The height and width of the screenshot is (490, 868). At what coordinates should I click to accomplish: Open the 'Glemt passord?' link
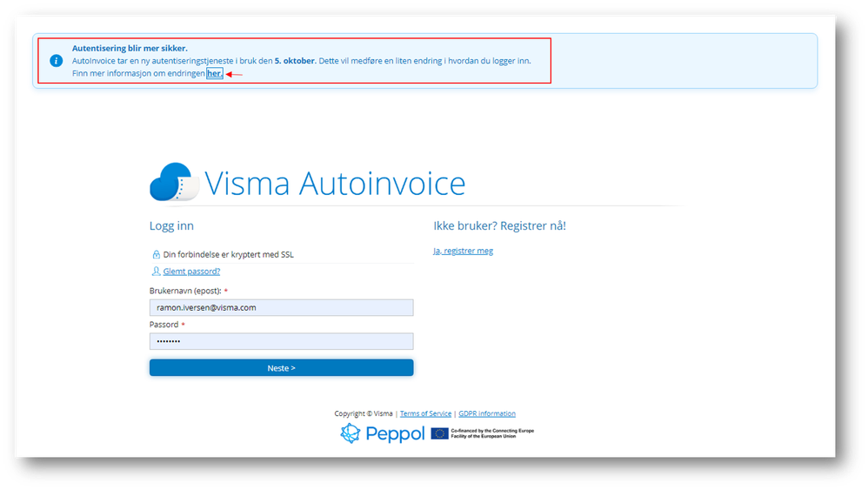coord(191,272)
